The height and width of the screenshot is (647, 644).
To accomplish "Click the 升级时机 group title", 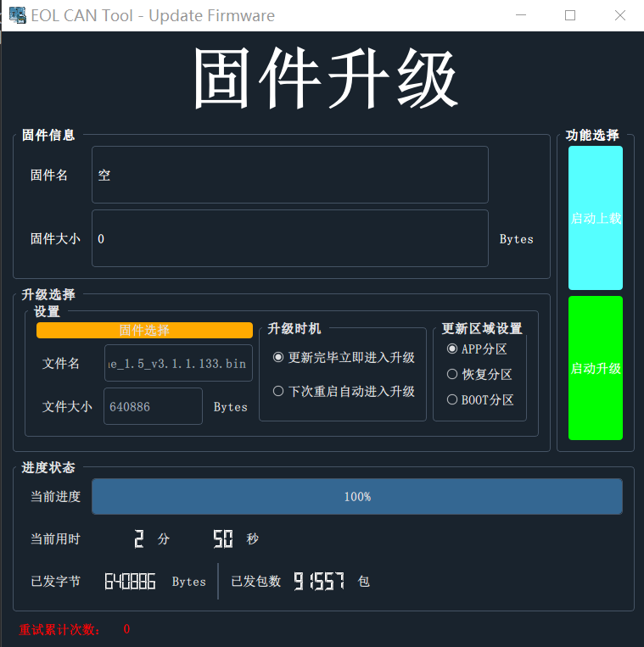I will pyautogui.click(x=294, y=329).
